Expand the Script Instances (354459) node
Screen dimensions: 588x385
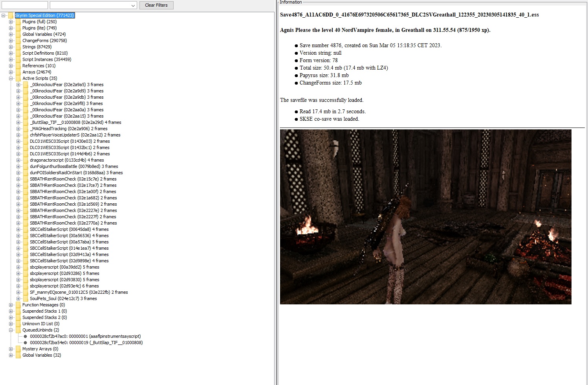point(11,59)
